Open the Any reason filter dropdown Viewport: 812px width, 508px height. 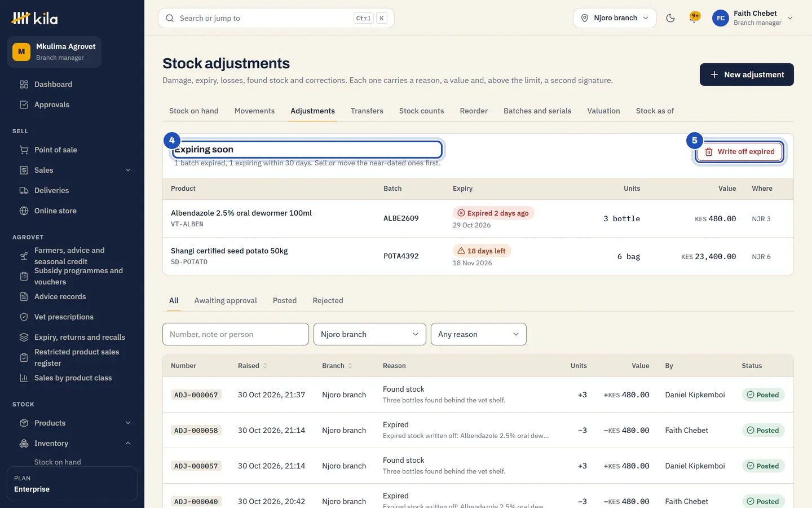pos(478,334)
